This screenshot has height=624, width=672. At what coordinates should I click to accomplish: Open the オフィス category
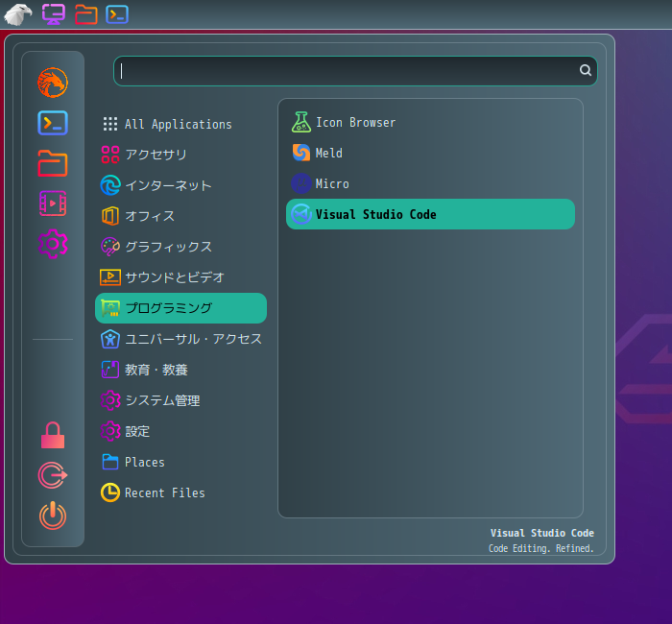180,216
